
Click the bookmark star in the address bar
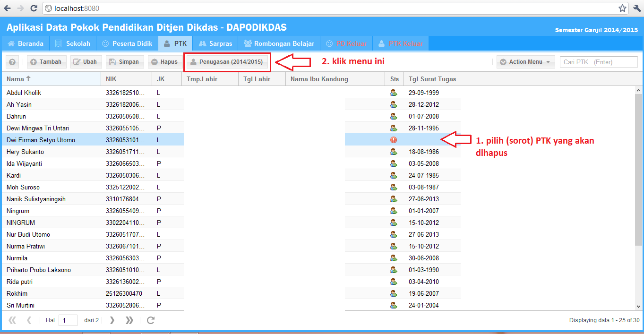click(623, 8)
